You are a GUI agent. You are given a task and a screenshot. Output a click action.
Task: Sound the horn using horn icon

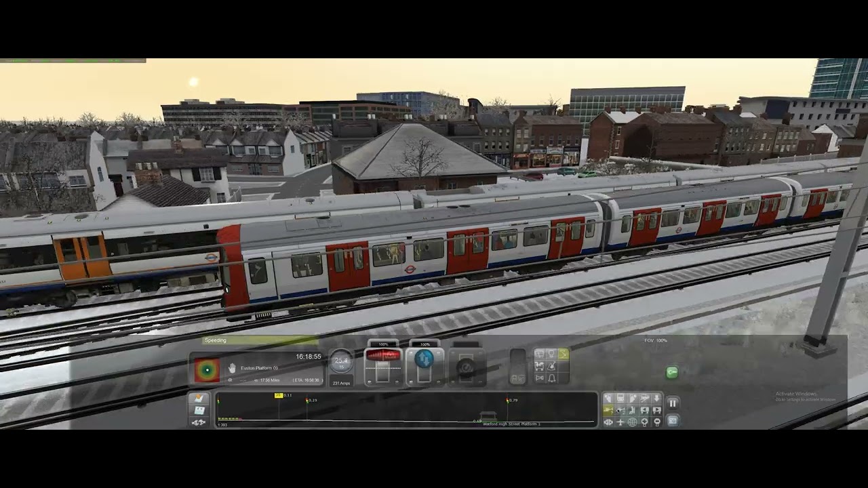[539, 378]
